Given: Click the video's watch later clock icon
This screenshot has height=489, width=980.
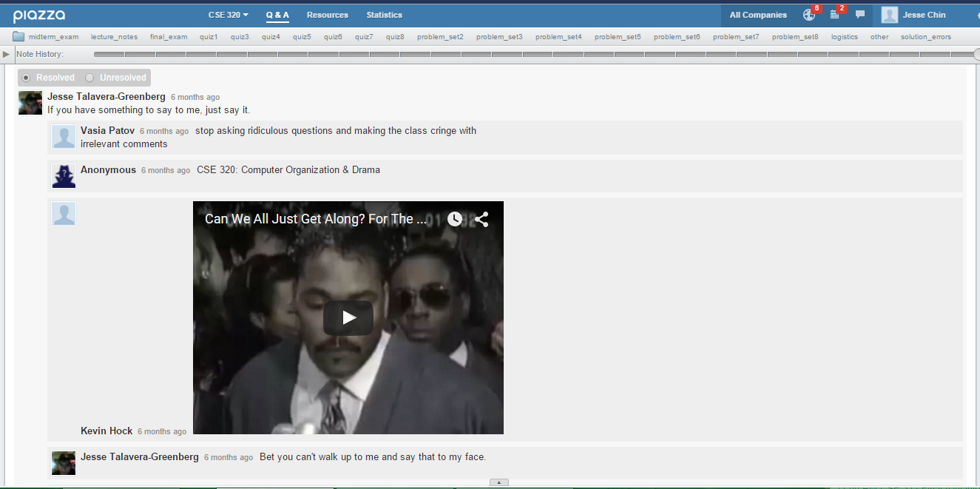Looking at the screenshot, I should (454, 219).
